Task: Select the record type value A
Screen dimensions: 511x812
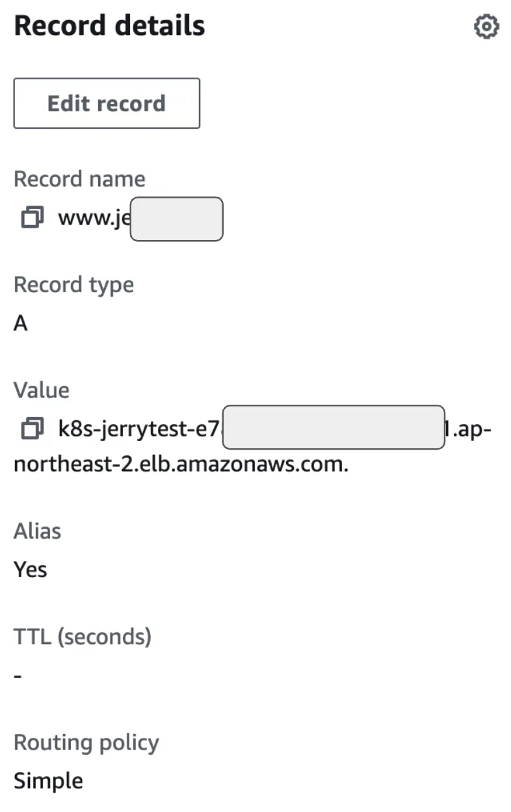Action: pyautogui.click(x=21, y=323)
